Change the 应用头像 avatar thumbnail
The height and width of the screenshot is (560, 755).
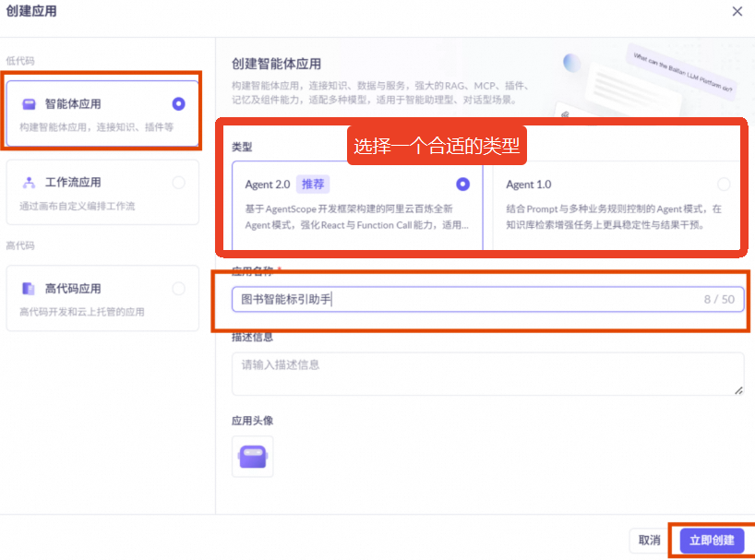click(x=253, y=457)
